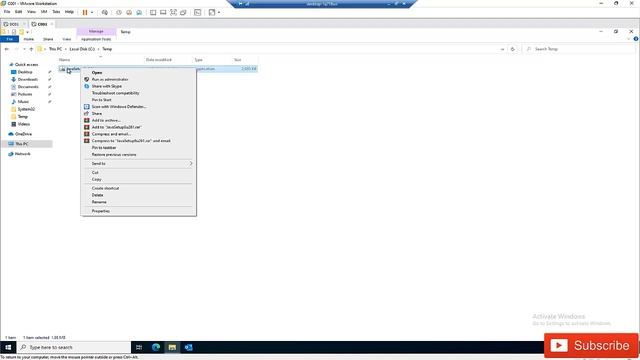This screenshot has width=640, height=360.
Task: Click Local Disk (C:) in the breadcrumb
Action: coord(82,49)
